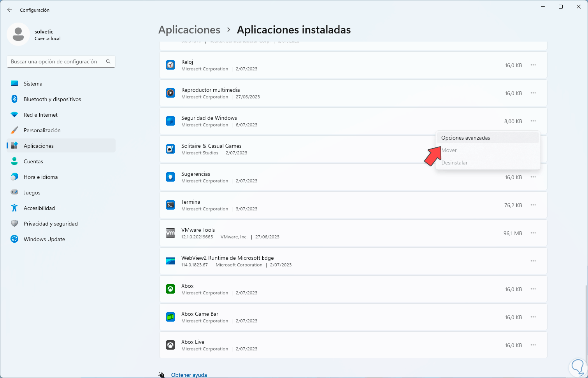This screenshot has height=378, width=588.
Task: Click the Reproductor multimedia app icon
Action: 170,93
